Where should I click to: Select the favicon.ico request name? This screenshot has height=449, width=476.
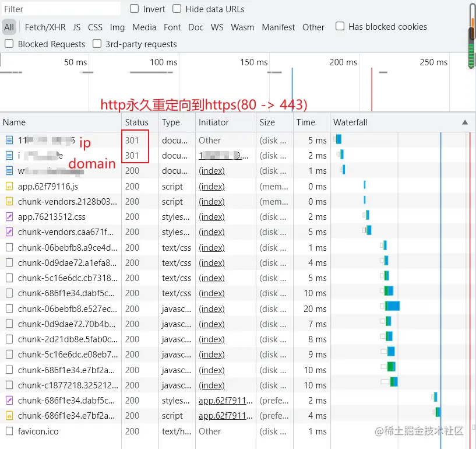point(38,431)
